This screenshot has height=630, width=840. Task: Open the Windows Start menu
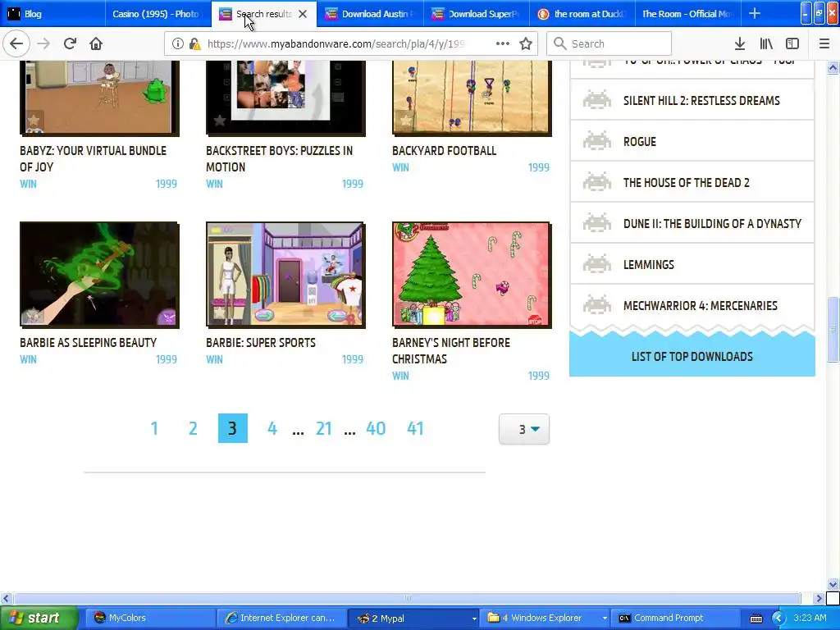39,619
